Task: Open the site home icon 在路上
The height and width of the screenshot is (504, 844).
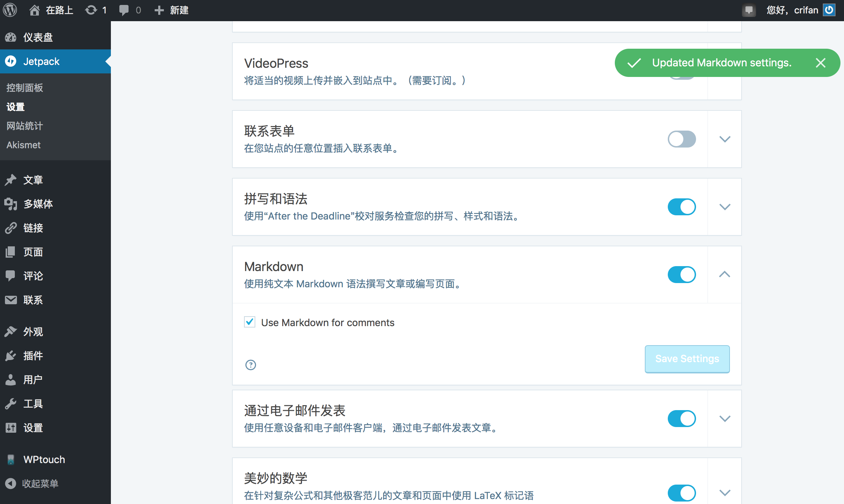Action: click(34, 10)
